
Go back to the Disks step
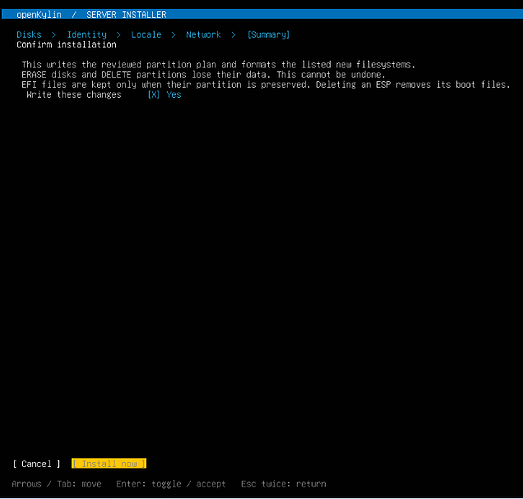coord(29,35)
